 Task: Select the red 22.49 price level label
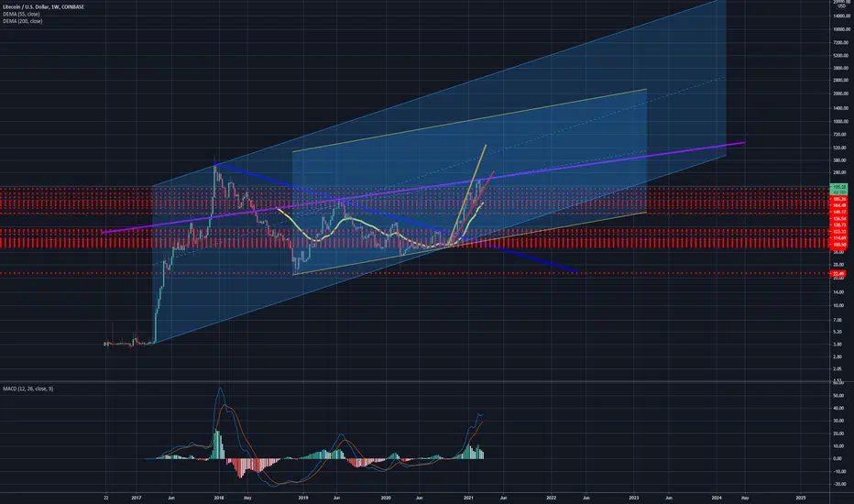click(x=838, y=273)
